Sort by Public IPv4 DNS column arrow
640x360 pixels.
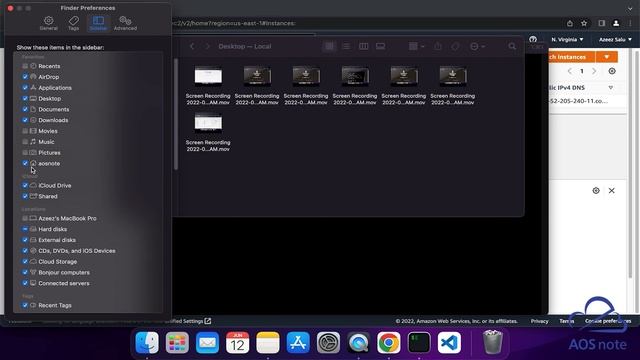point(611,88)
